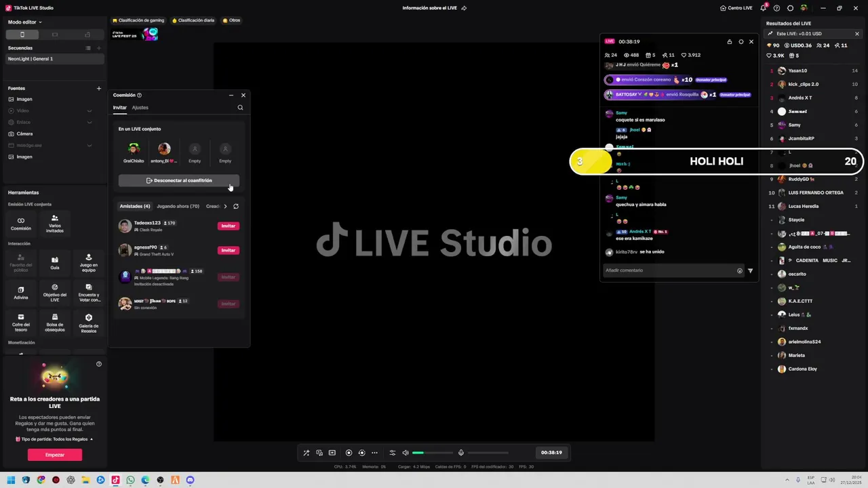Mute the speaker output
The width and height of the screenshot is (868, 488).
pos(406,453)
